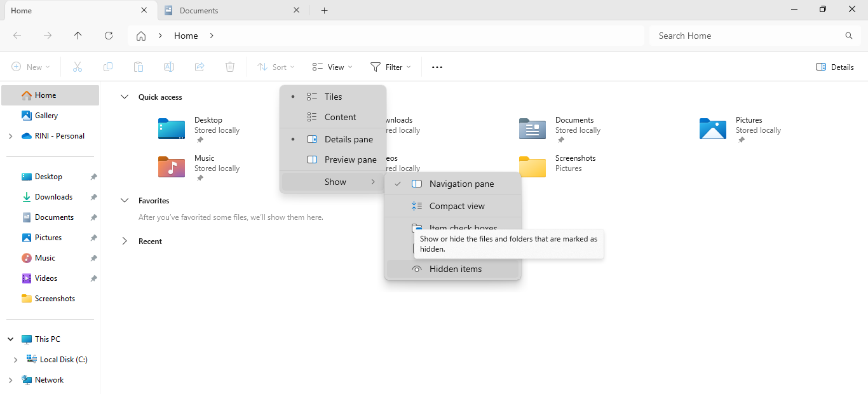Click the Refresh icon in the address bar
This screenshot has width=868, height=394.
(109, 36)
